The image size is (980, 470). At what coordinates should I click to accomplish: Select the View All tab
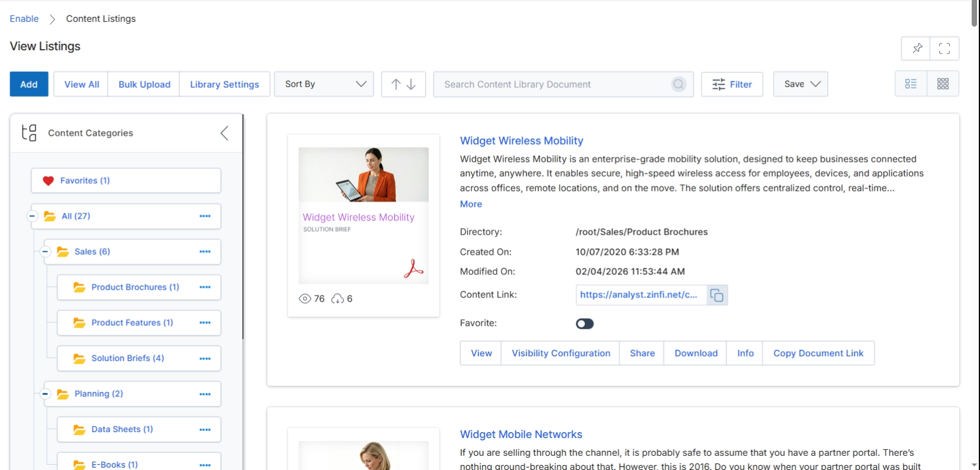pos(82,84)
